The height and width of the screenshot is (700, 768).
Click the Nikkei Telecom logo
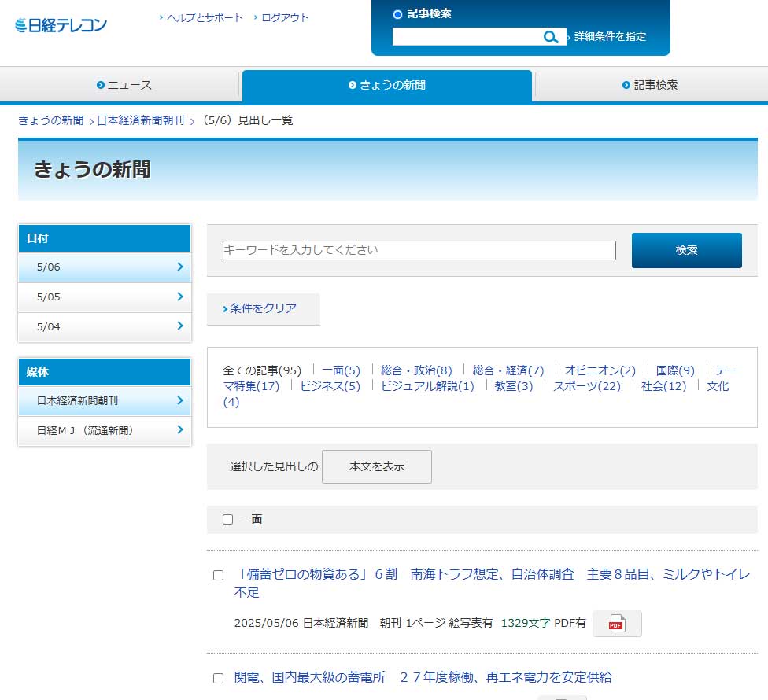click(x=61, y=25)
